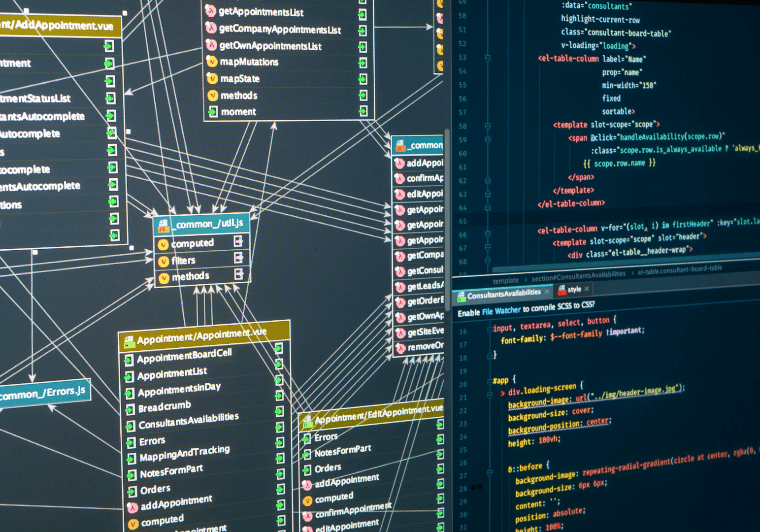The image size is (760, 532).
Task: Click the method icon beside getAppointmentsList
Action: (211, 12)
